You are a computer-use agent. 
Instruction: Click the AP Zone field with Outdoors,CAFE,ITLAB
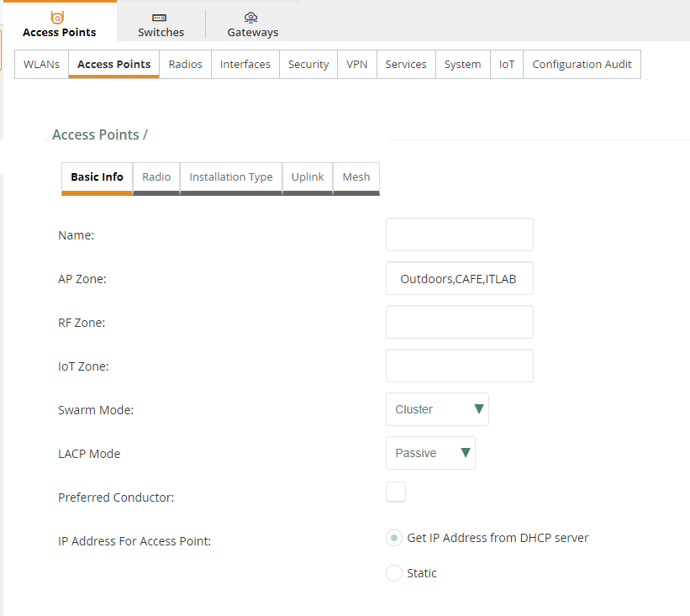460,278
